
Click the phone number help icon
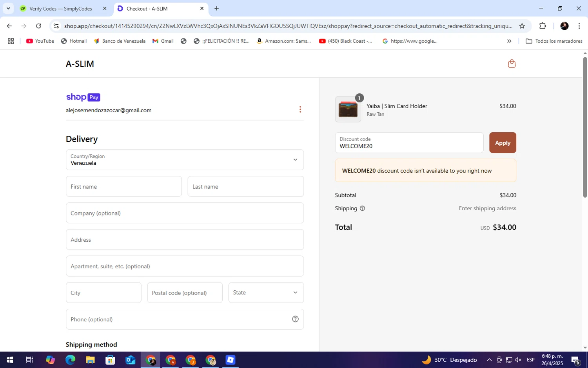pos(295,319)
